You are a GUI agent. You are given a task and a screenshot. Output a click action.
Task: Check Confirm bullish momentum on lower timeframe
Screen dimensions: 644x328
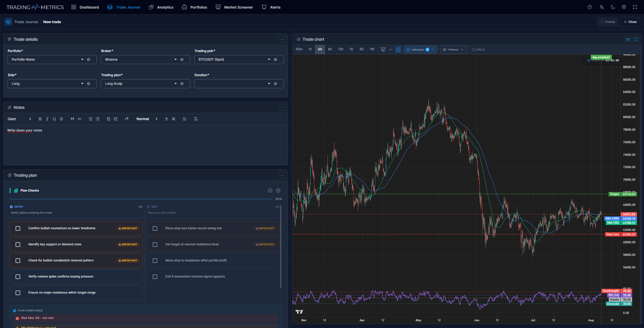[18, 228]
